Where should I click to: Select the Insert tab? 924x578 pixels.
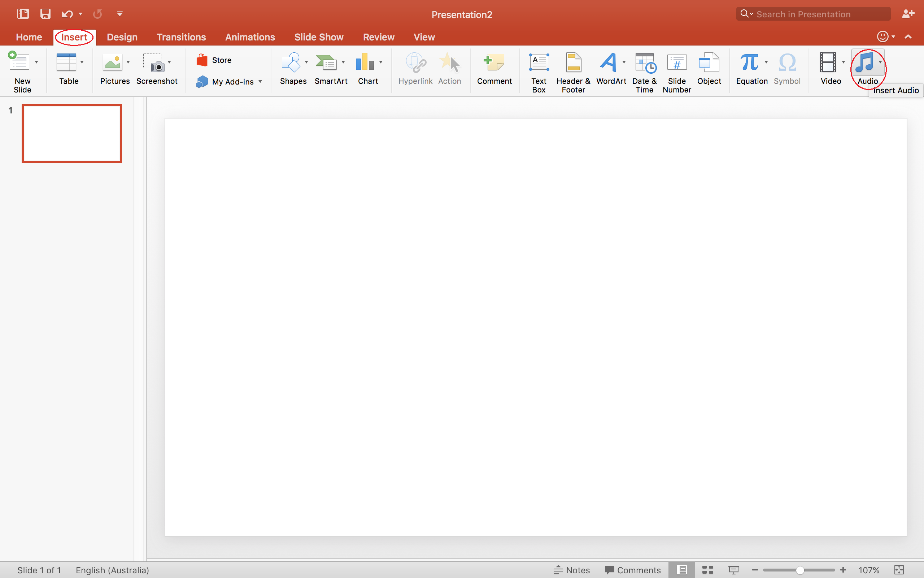click(74, 37)
